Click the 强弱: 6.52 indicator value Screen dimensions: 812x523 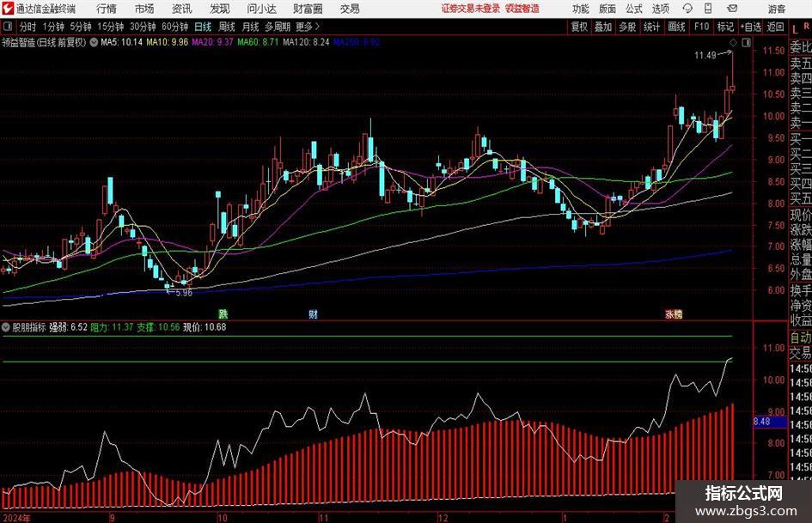[x=69, y=327]
